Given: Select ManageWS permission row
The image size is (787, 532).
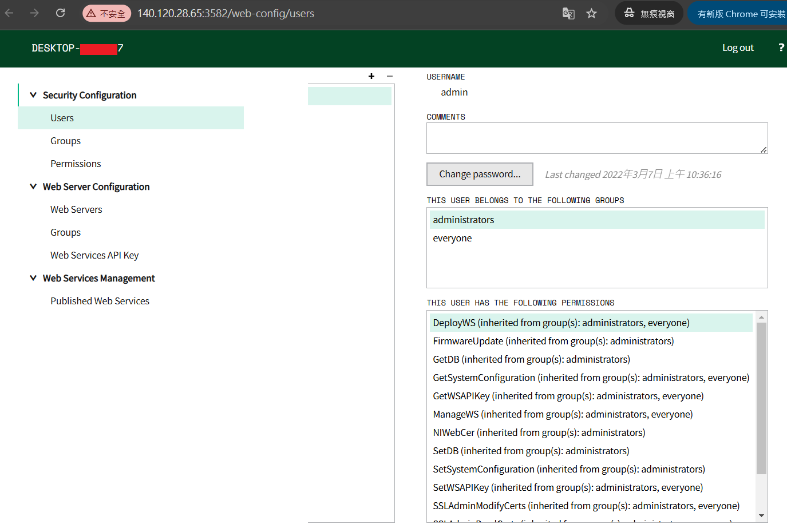Looking at the screenshot, I should (591, 414).
